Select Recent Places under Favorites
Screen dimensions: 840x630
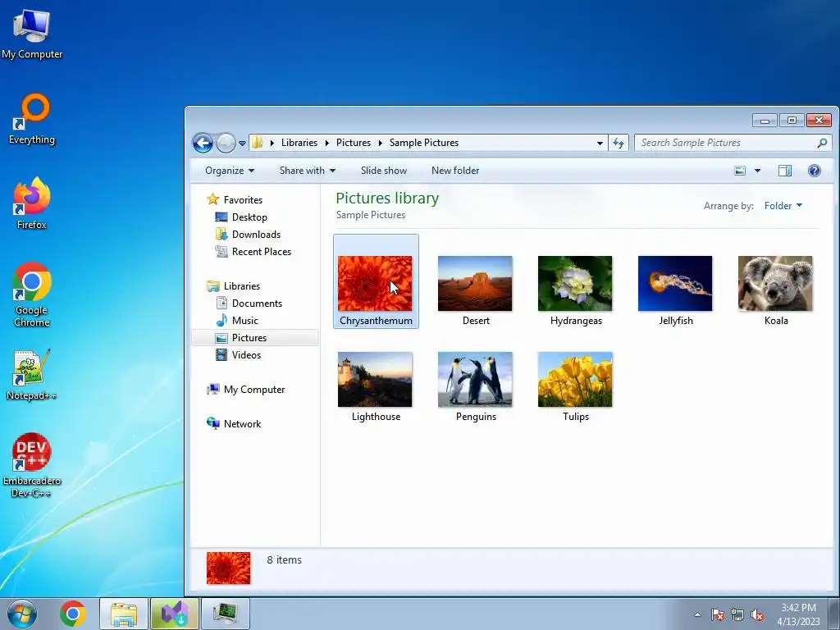253,251
